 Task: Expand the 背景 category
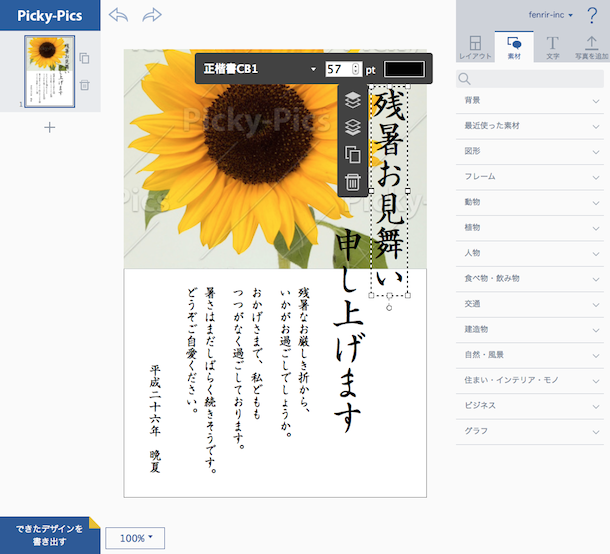(x=531, y=101)
